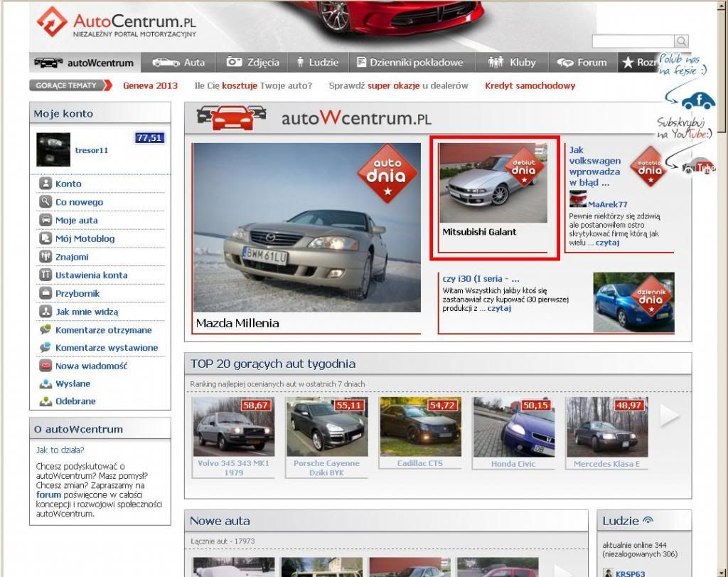728x577 pixels.
Task: Click the 77,51 rating score badge
Action: [149, 137]
